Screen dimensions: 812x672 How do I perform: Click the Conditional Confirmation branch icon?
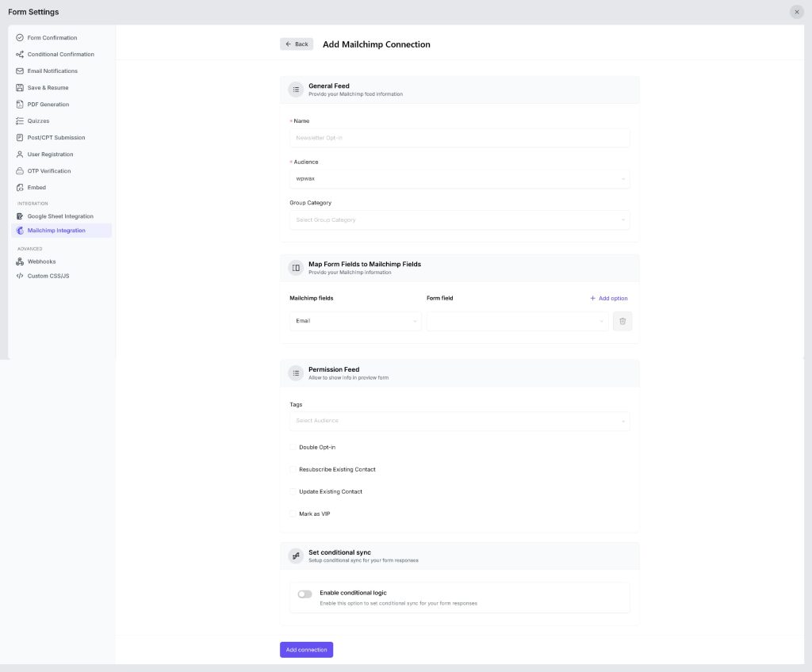click(20, 55)
